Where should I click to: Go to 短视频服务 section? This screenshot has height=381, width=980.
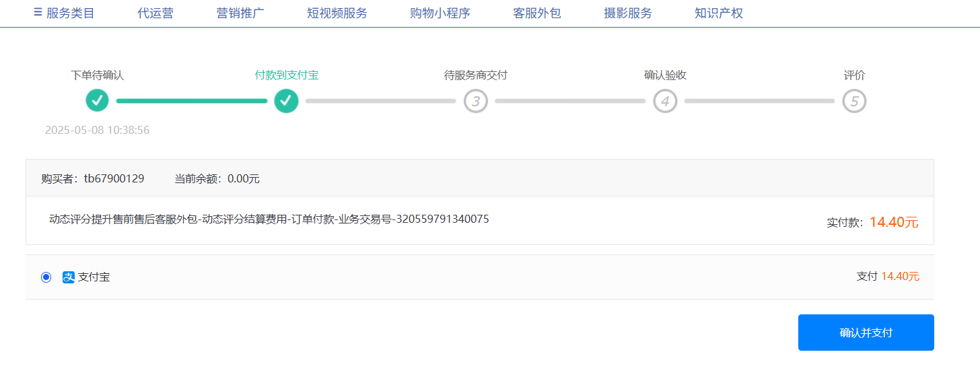click(x=337, y=13)
